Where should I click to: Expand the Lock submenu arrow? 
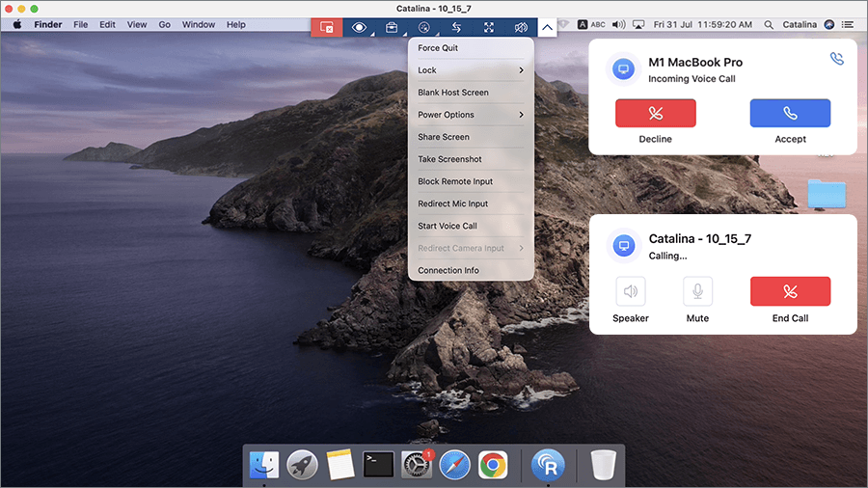click(521, 70)
